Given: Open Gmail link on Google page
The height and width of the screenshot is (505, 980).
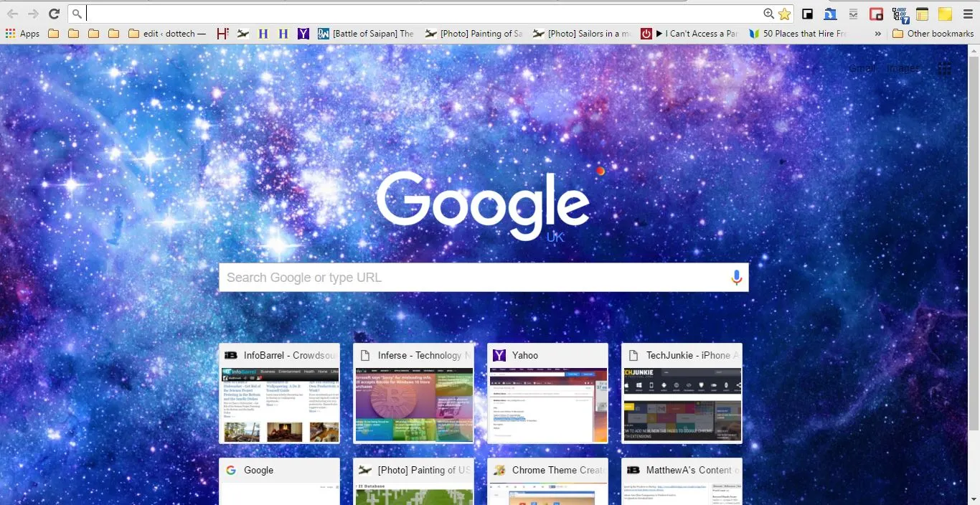Looking at the screenshot, I should [x=862, y=68].
